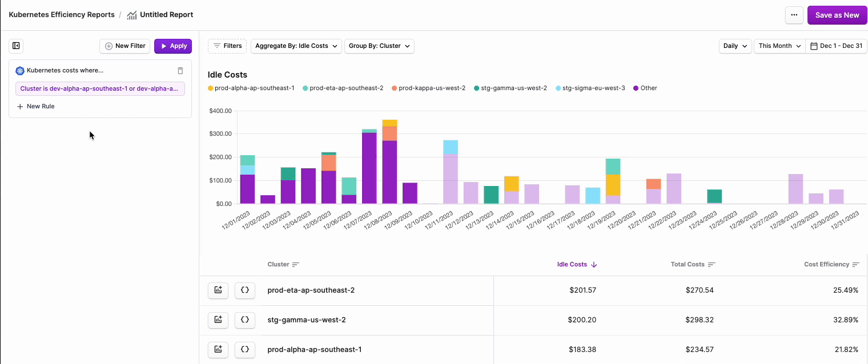Click the 32.89% cost efficiency value
This screenshot has height=364, width=868.
click(846, 319)
